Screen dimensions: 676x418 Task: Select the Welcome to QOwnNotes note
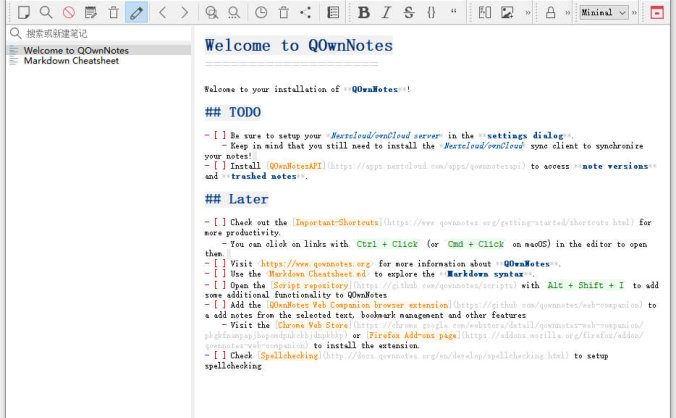click(x=99, y=50)
